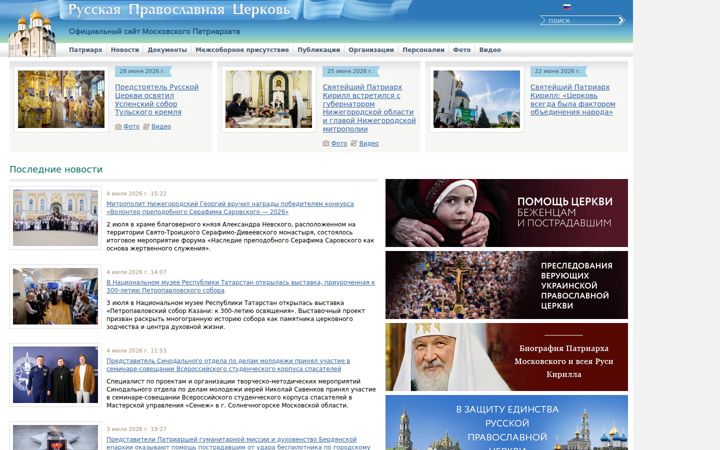
Task: Open the Видео menu item
Action: click(490, 50)
